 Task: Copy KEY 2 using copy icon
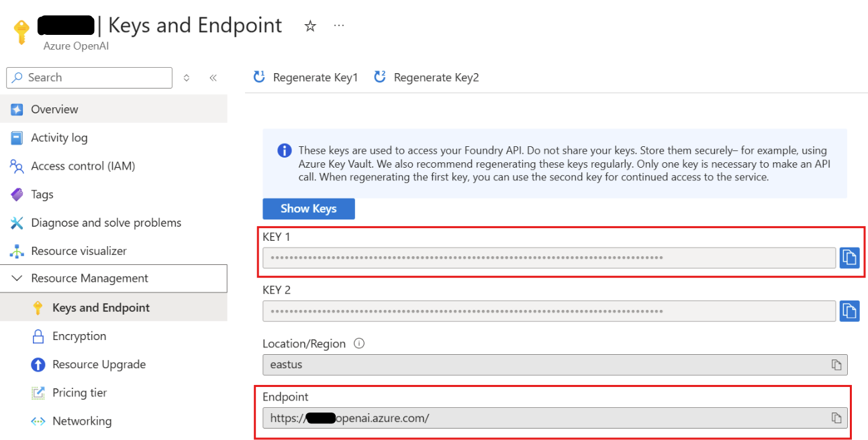[x=849, y=311]
